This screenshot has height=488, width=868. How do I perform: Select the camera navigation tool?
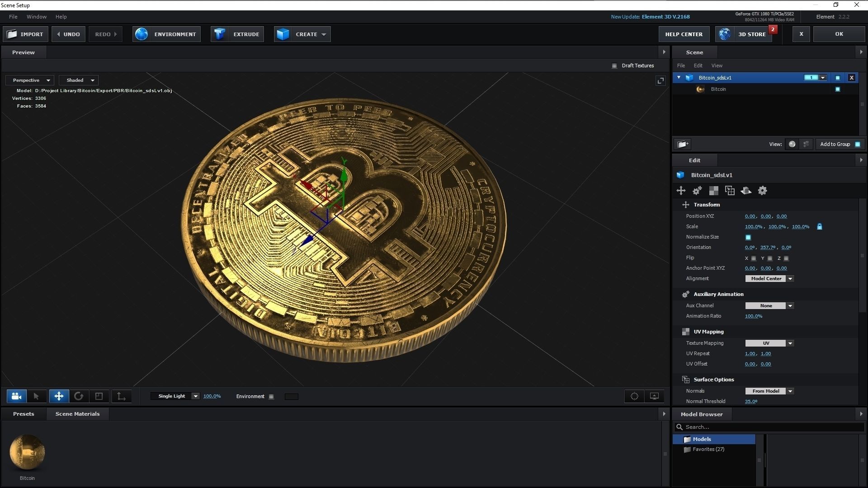click(x=16, y=396)
